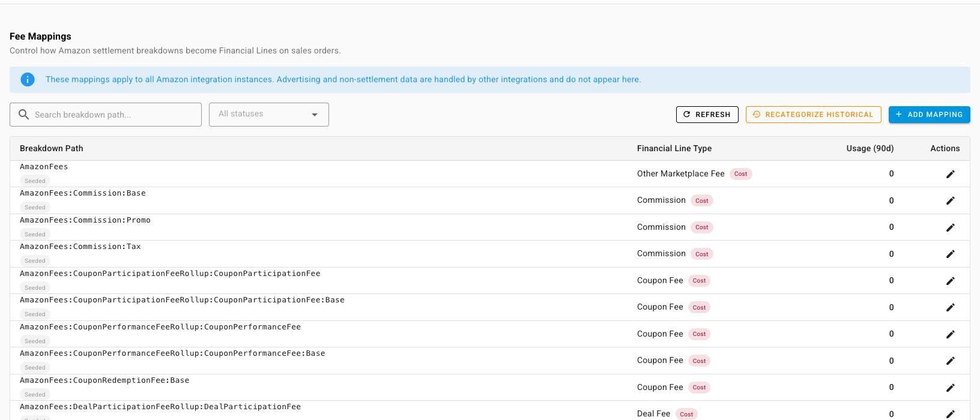Click the Deal Fee line type label

click(653, 413)
